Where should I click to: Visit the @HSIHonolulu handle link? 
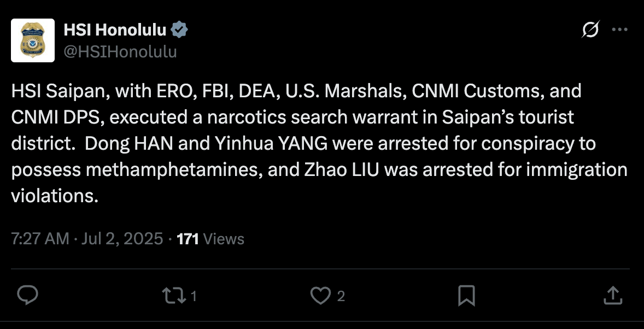click(120, 52)
